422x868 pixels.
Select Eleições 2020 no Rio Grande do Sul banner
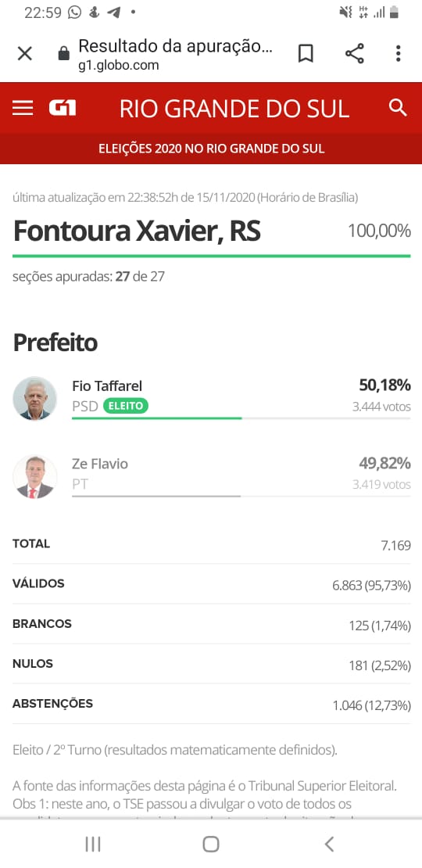click(211, 149)
